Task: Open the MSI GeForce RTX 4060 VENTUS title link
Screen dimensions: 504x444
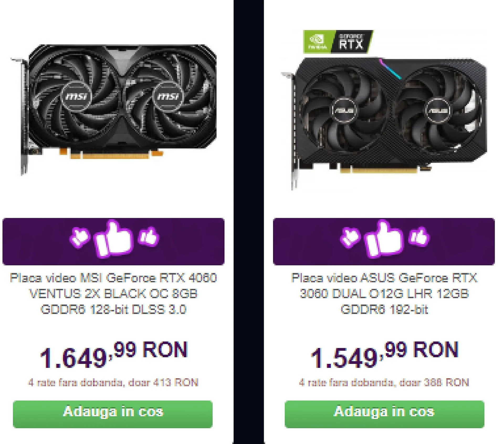Action: coord(113,294)
